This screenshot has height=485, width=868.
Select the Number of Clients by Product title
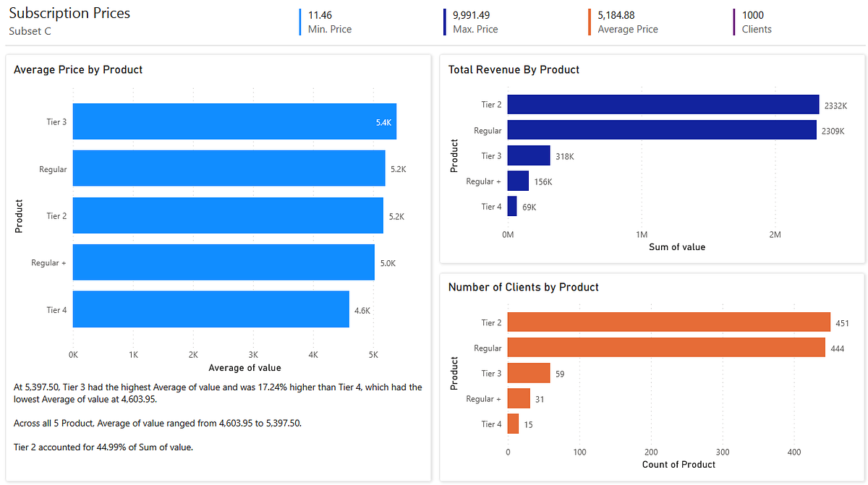[522, 287]
